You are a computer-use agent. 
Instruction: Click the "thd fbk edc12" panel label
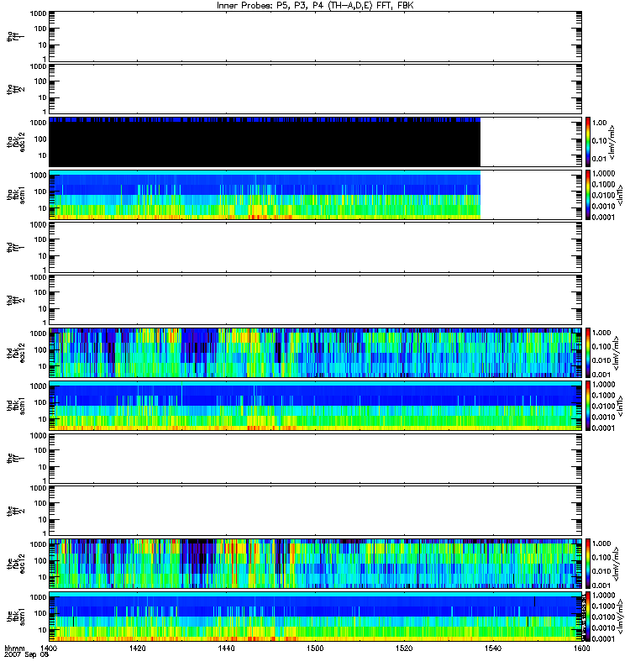click(16, 353)
